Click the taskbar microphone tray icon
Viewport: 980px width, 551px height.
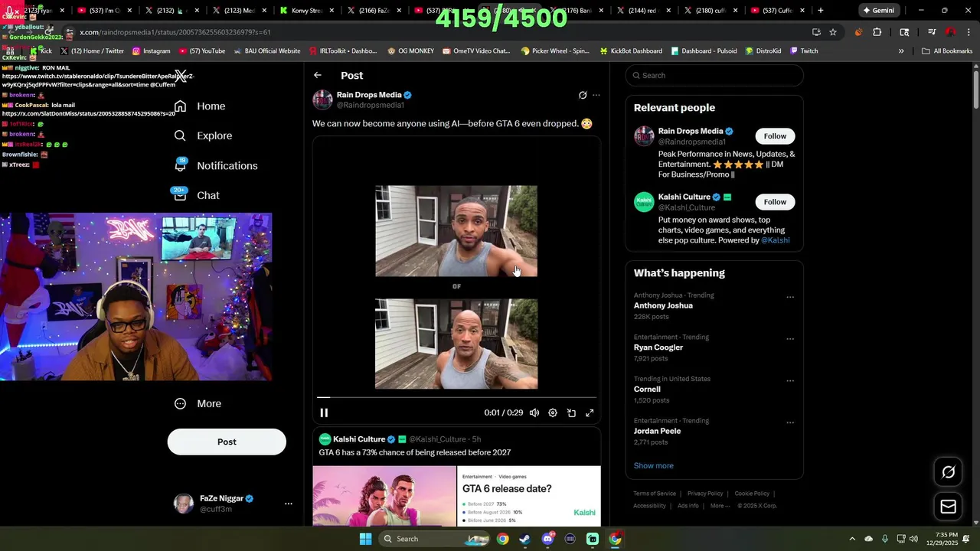(885, 539)
